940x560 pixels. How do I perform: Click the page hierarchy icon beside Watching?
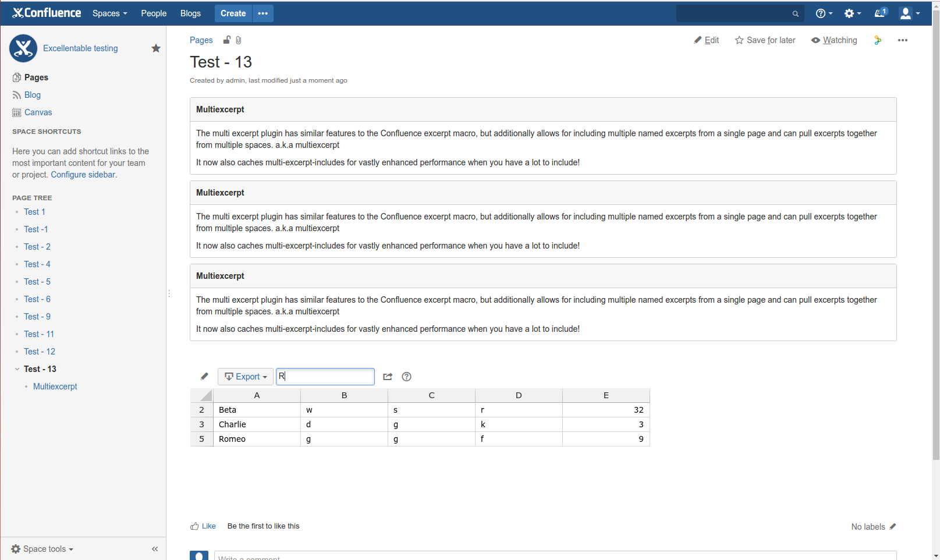[878, 40]
